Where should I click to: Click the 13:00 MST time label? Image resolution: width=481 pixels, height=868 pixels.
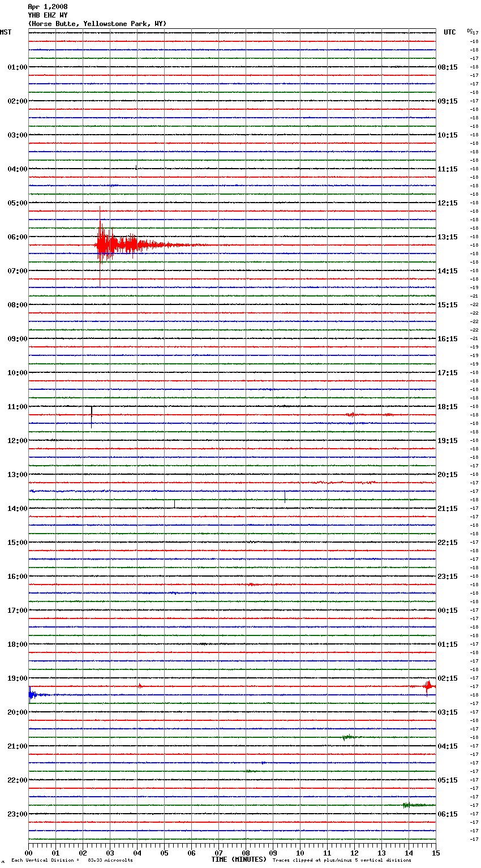[x=18, y=475]
